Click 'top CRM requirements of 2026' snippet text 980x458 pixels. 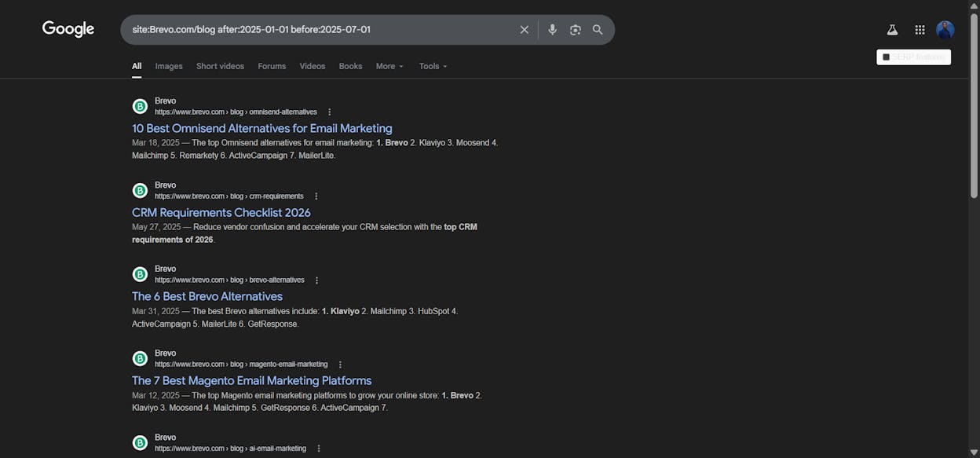pyautogui.click(x=305, y=233)
